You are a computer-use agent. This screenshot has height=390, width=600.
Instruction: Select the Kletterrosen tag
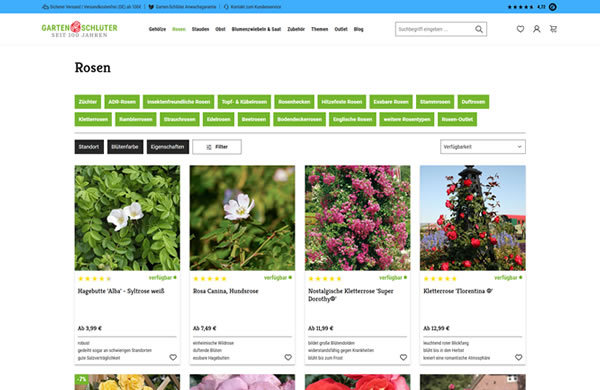click(93, 119)
